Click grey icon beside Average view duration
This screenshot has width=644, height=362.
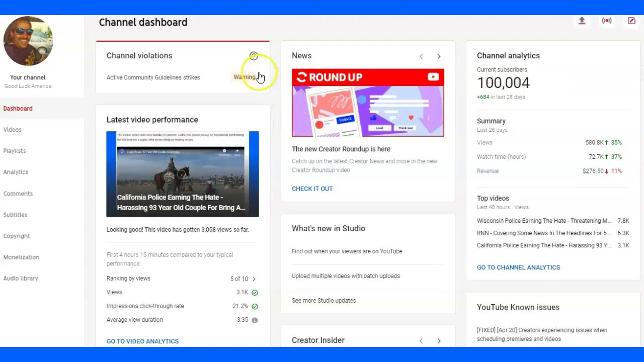click(x=255, y=320)
